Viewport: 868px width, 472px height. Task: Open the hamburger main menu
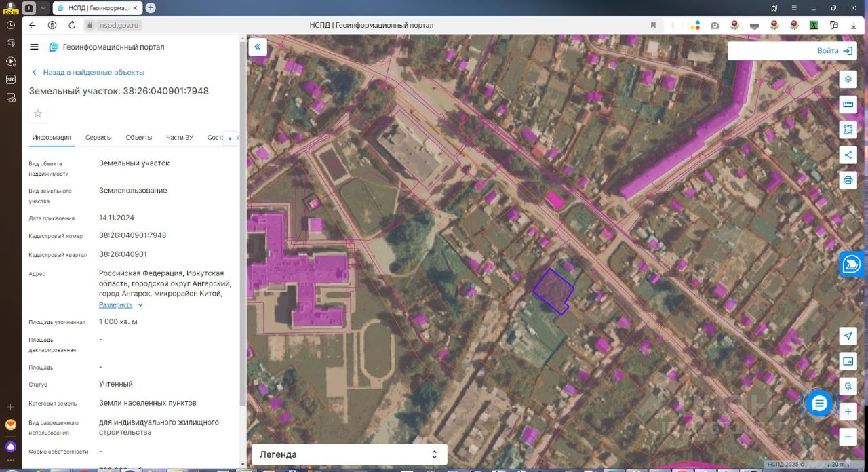click(35, 47)
